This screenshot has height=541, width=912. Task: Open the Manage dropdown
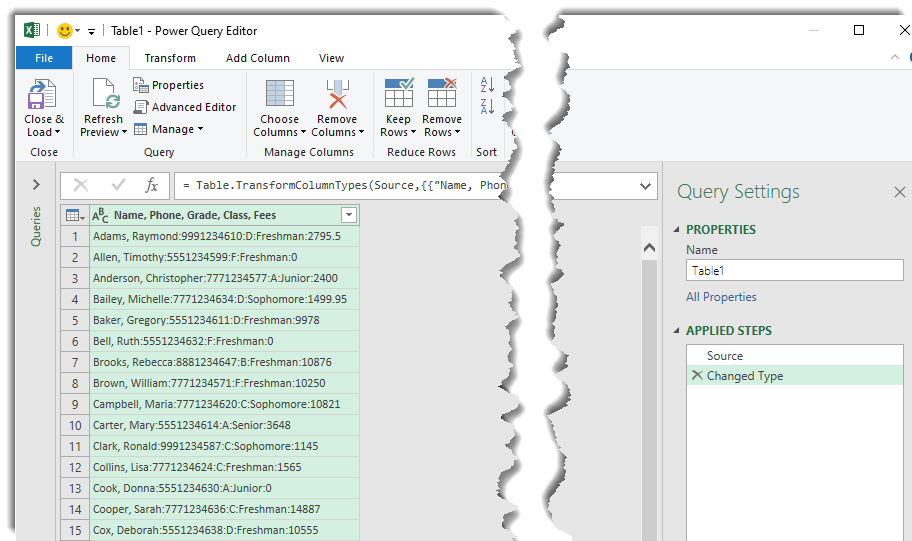pos(168,129)
